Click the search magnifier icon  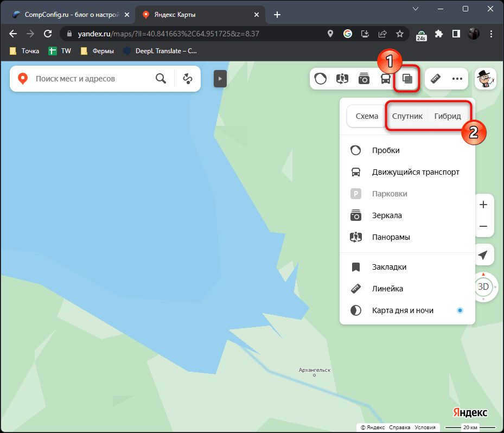[x=161, y=79]
